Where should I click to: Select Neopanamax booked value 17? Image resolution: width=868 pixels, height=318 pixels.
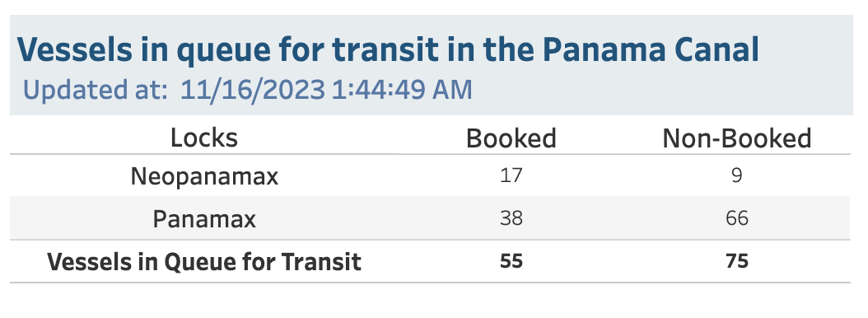tap(511, 175)
